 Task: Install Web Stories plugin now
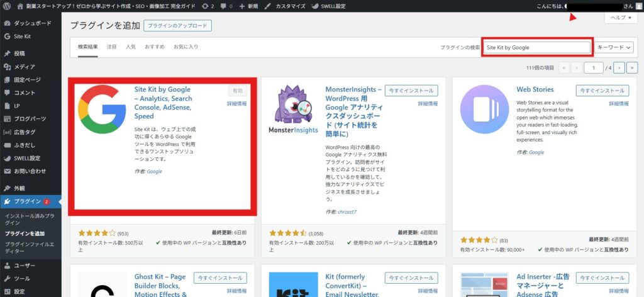(602, 91)
